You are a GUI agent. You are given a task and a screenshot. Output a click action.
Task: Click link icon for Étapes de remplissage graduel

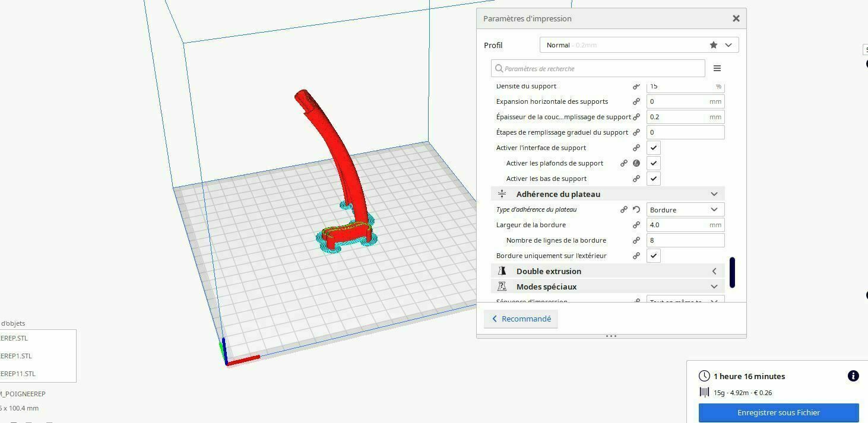636,132
